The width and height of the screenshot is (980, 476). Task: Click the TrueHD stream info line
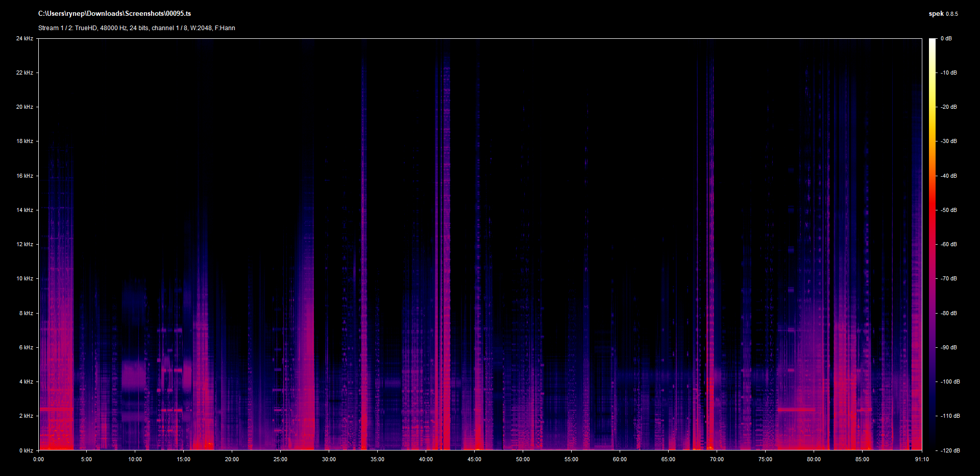pos(137,28)
